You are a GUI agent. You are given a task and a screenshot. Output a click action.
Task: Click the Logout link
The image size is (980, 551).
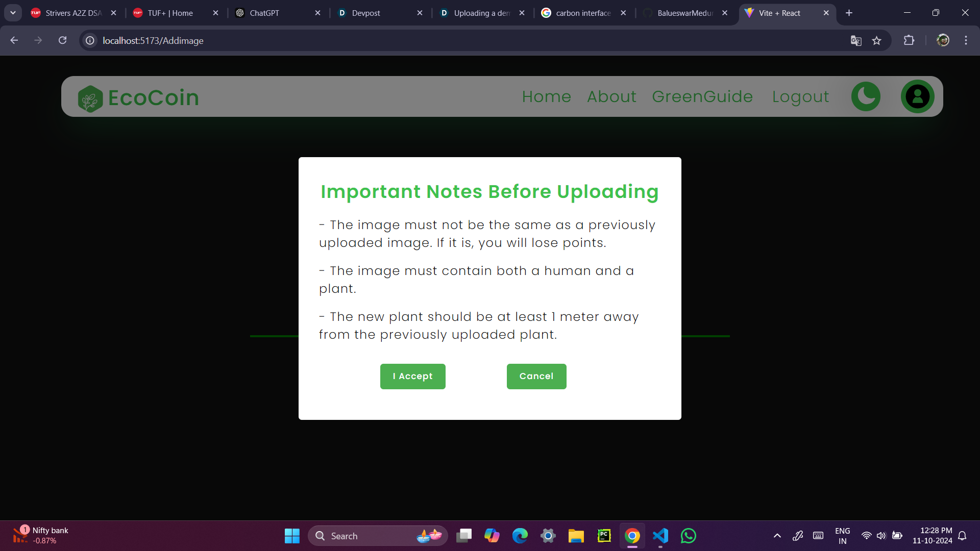[800, 96]
